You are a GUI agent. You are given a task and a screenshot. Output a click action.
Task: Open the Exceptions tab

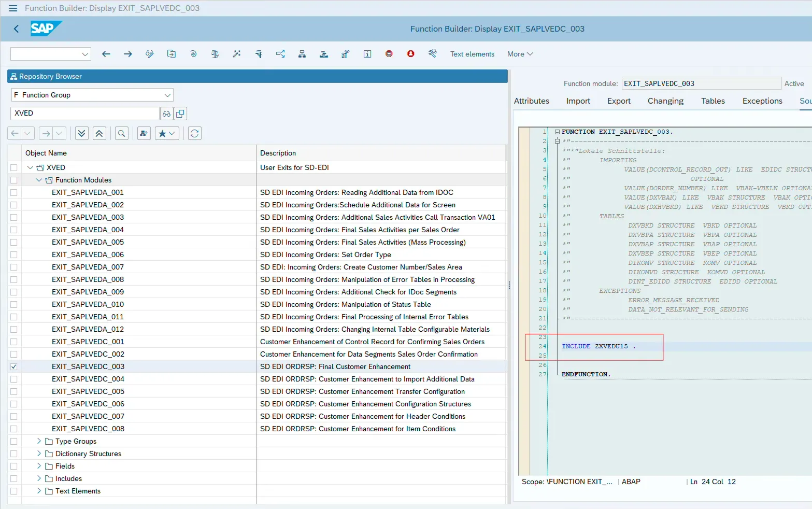(x=762, y=101)
